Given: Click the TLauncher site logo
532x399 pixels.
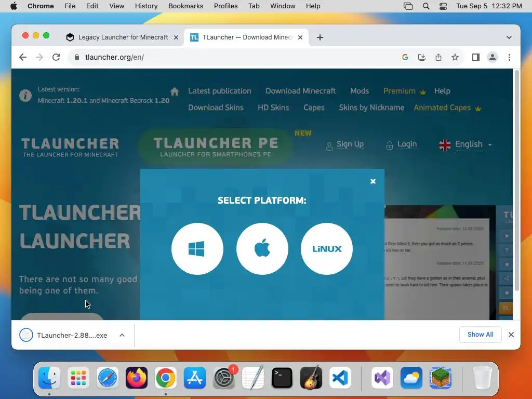Looking at the screenshot, I should point(70,147).
